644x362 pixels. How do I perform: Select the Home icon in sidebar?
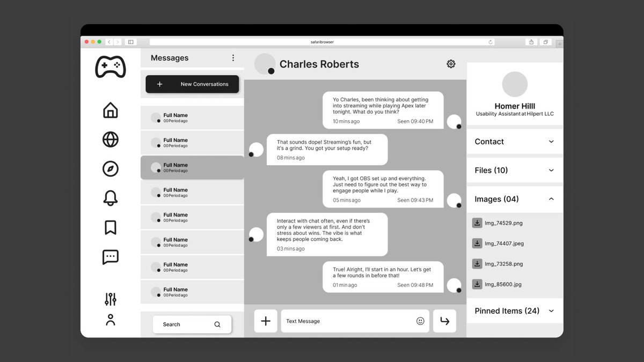[x=110, y=110]
